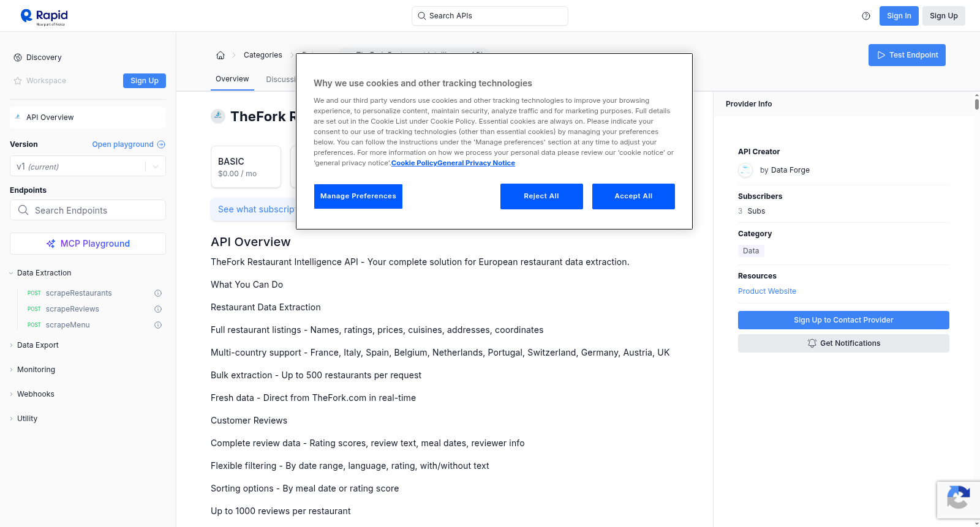The height and width of the screenshot is (527, 980).
Task: Click Open playground link
Action: click(129, 144)
